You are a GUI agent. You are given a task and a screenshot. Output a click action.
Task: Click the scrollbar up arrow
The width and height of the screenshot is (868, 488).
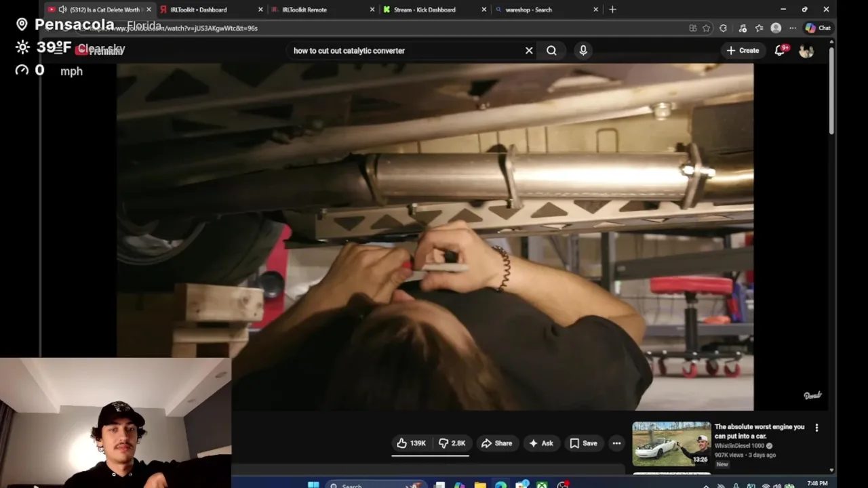[831, 43]
